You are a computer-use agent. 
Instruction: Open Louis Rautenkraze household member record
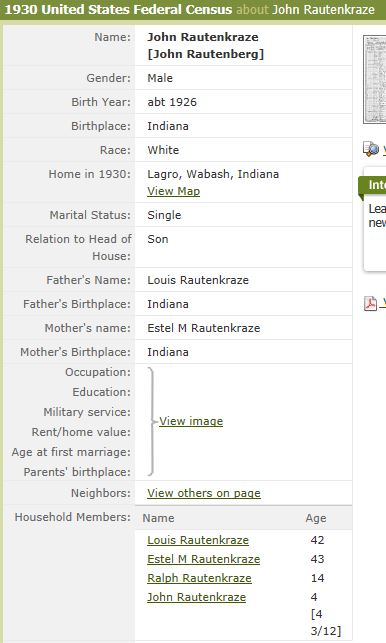pyautogui.click(x=198, y=540)
